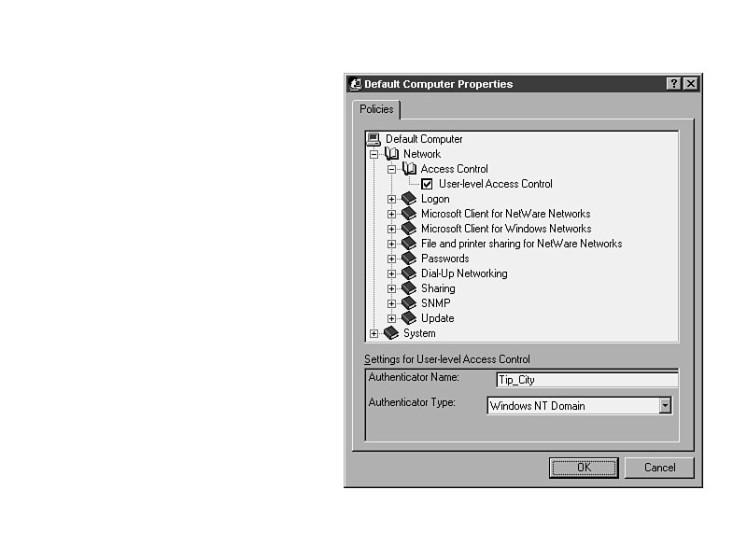Click the book icon next to SNMP

[x=409, y=303]
